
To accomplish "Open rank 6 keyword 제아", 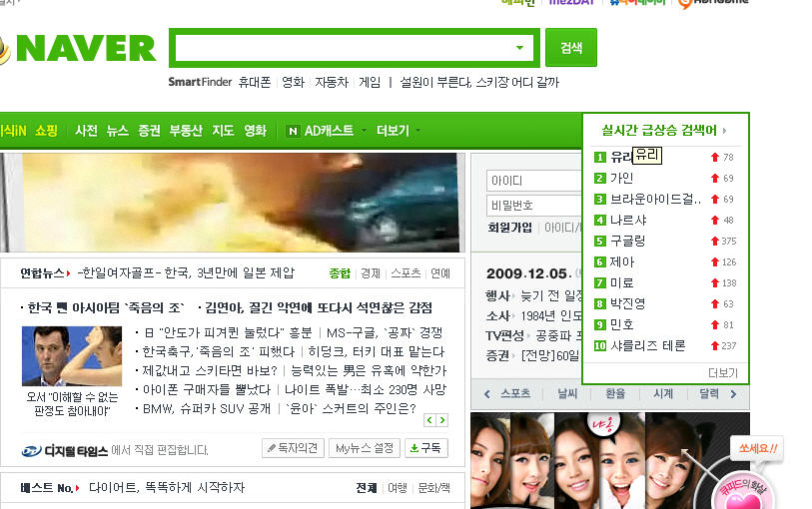I will pyautogui.click(x=622, y=261).
